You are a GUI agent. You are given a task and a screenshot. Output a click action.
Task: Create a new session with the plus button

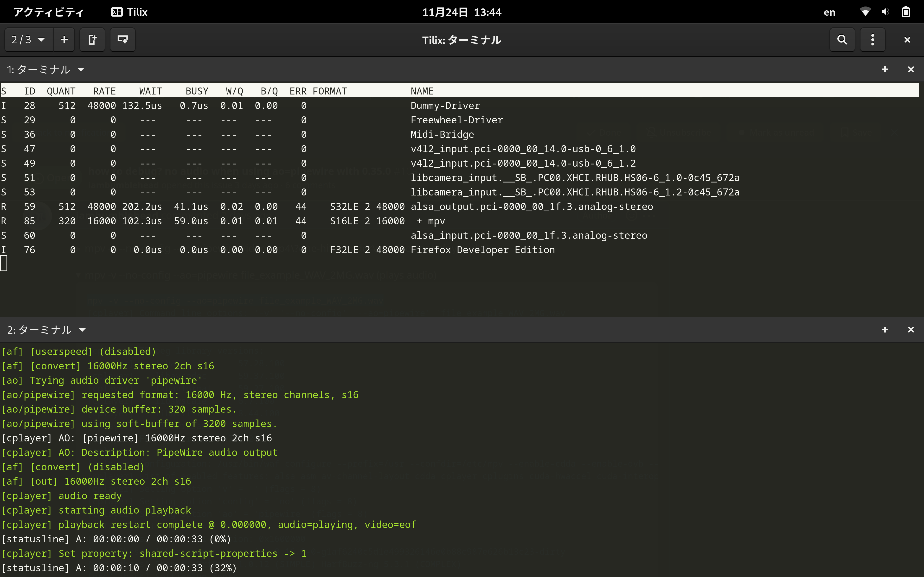click(64, 39)
